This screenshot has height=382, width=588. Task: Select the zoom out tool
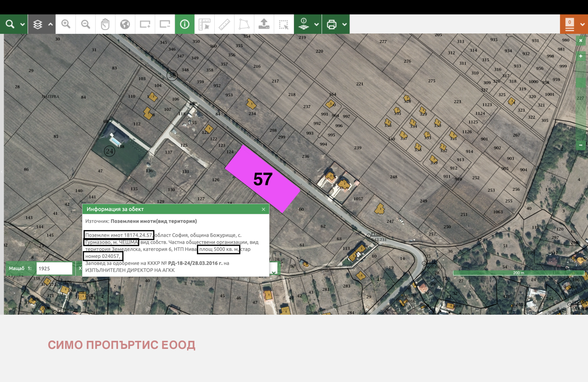tap(85, 24)
